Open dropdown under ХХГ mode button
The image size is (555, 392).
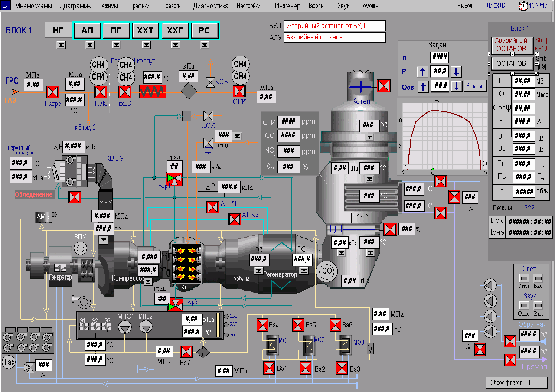coord(175,44)
